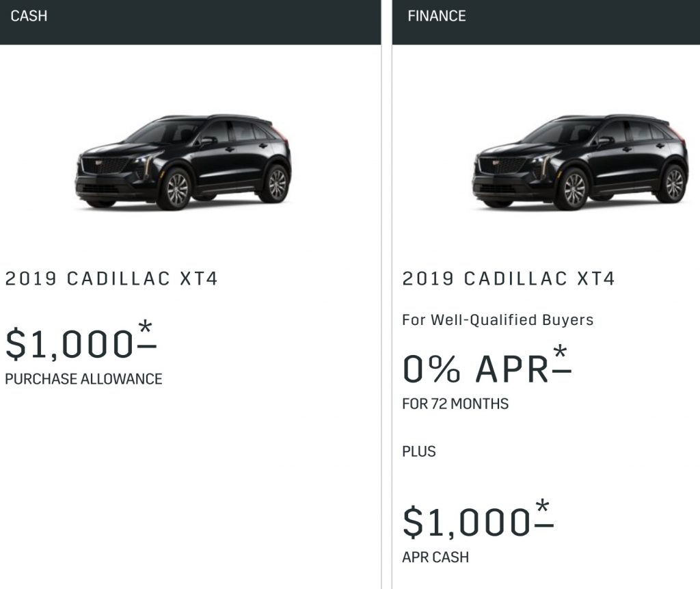This screenshot has height=589, width=700.
Task: Open the Cadillac XT4 image in Finance card
Action: (x=580, y=161)
